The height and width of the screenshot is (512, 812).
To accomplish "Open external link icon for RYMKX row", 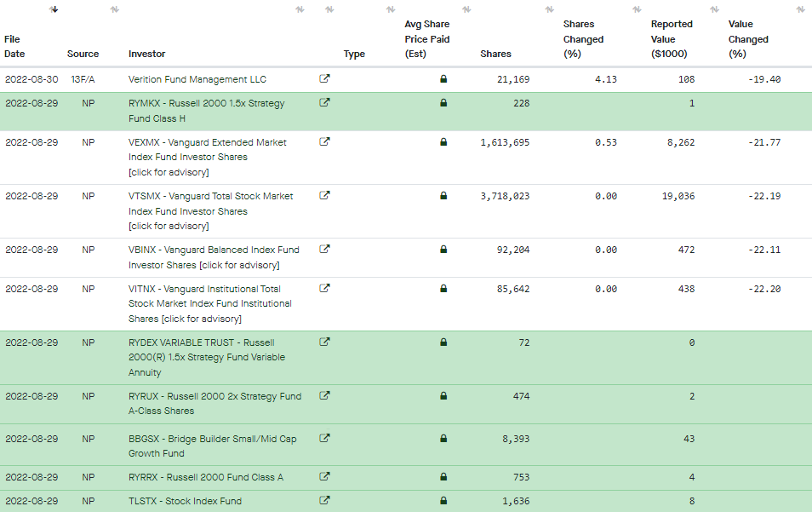I will pos(324,102).
